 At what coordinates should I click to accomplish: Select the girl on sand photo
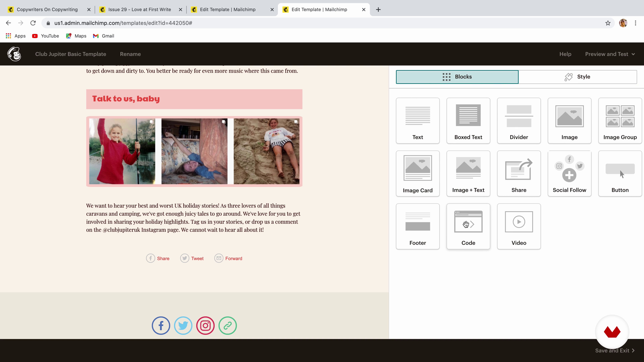point(266,151)
